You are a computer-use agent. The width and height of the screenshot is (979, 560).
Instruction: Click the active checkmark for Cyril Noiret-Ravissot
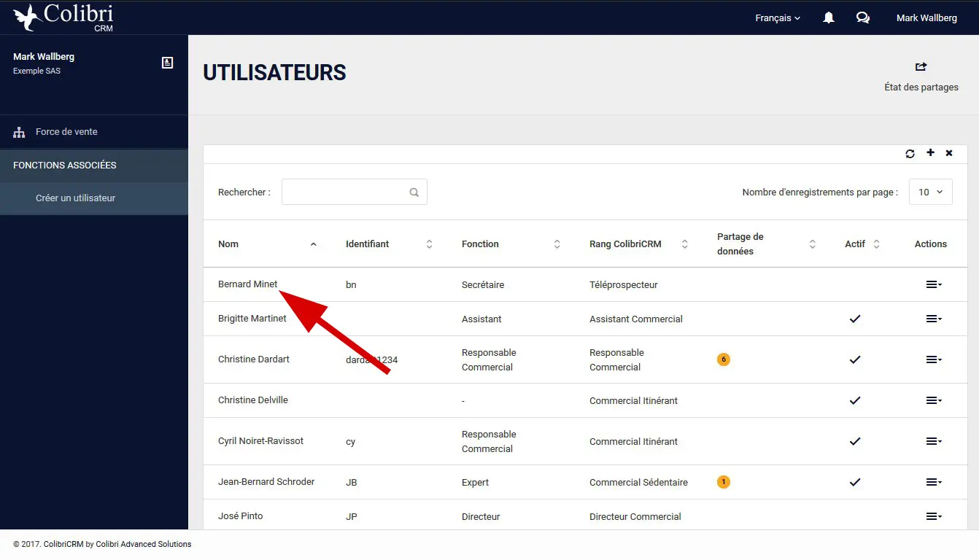(855, 441)
